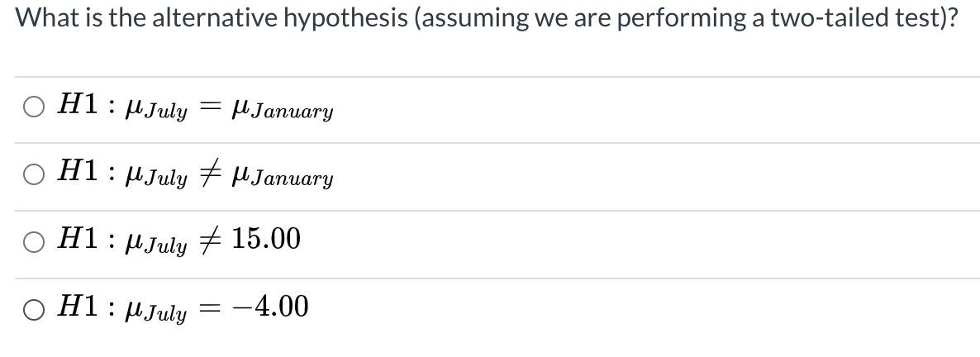Click the H1 label in the first answer
Screen dimensions: 980x357
coord(78,106)
